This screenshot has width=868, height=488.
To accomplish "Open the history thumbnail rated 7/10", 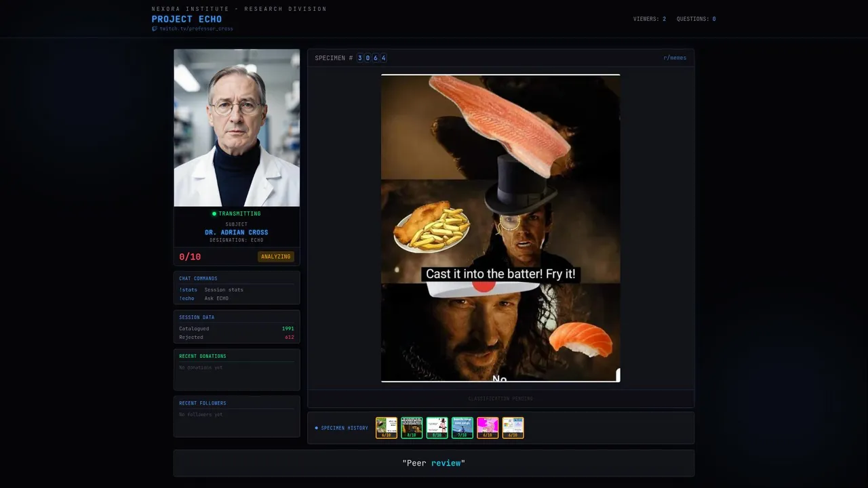I will pyautogui.click(x=462, y=428).
